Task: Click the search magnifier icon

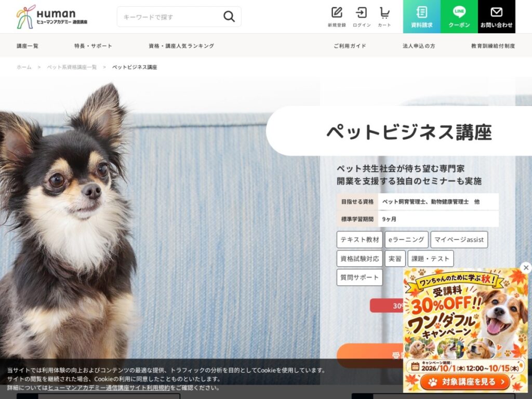Action: coord(229,17)
